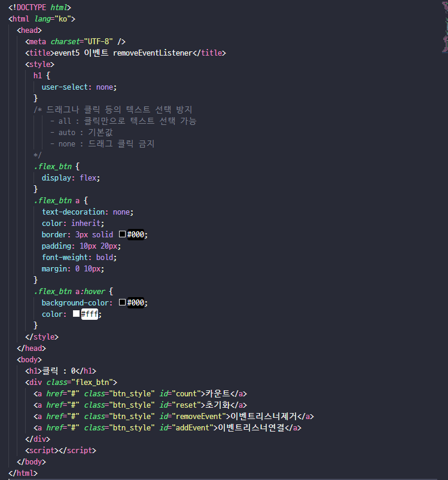Click the comment line '- none : 드래그 클릭 금지'
This screenshot has width=448, height=480.
click(x=103, y=143)
